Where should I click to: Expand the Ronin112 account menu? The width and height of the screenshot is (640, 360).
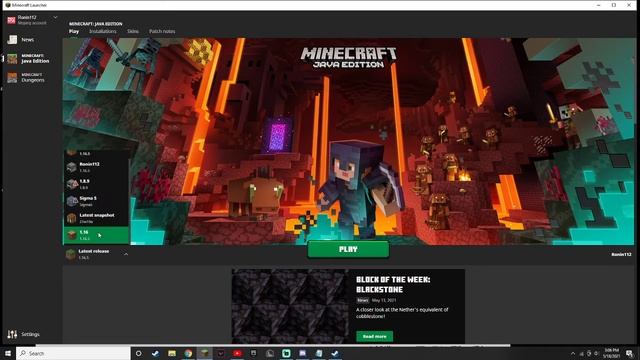[55, 18]
